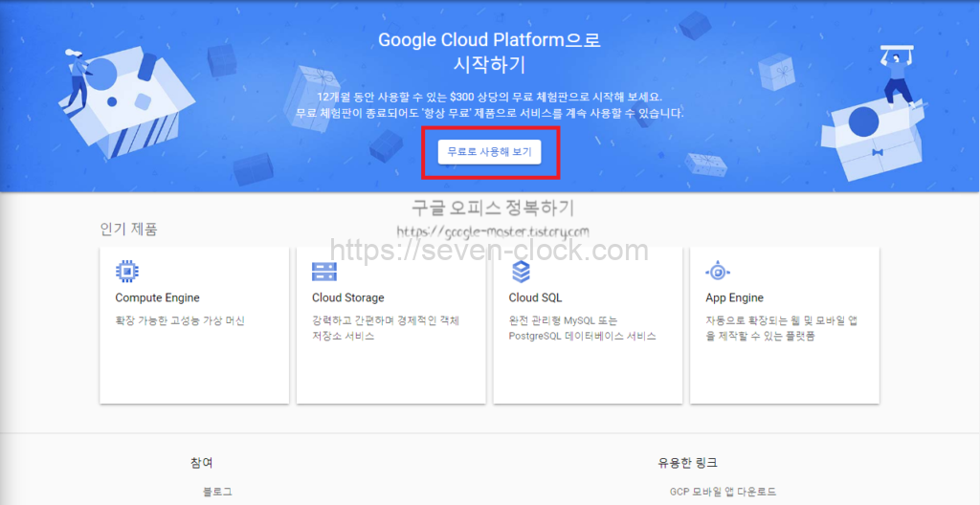Open the App Engine card title
The width and height of the screenshot is (980, 505).
point(734,298)
